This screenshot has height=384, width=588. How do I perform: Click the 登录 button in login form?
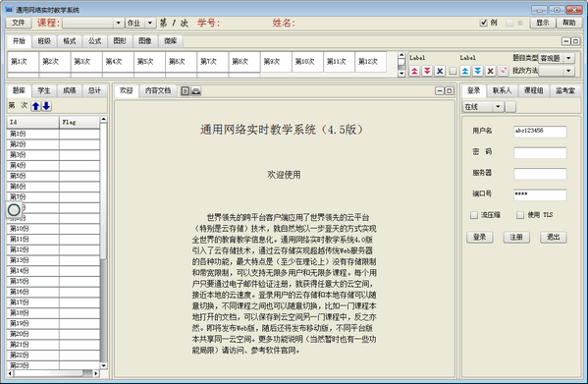[x=480, y=237]
